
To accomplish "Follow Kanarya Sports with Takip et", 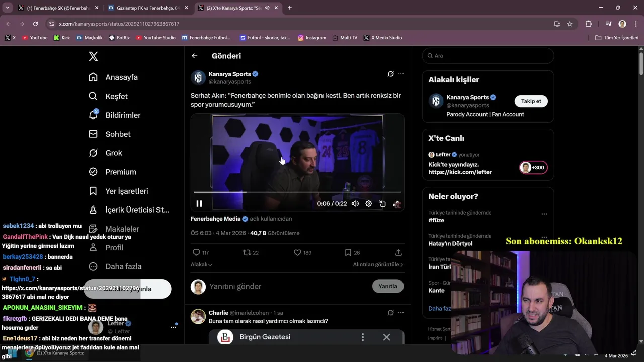I will (531, 101).
